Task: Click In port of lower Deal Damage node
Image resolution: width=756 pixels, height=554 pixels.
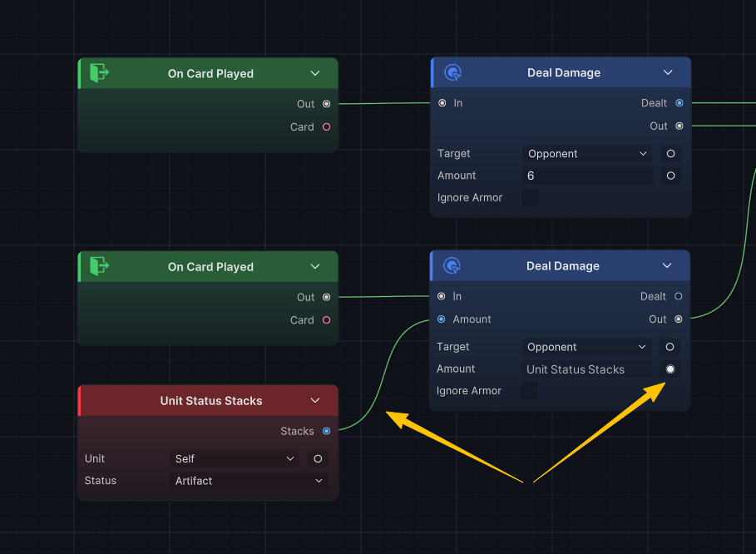Action: click(441, 296)
